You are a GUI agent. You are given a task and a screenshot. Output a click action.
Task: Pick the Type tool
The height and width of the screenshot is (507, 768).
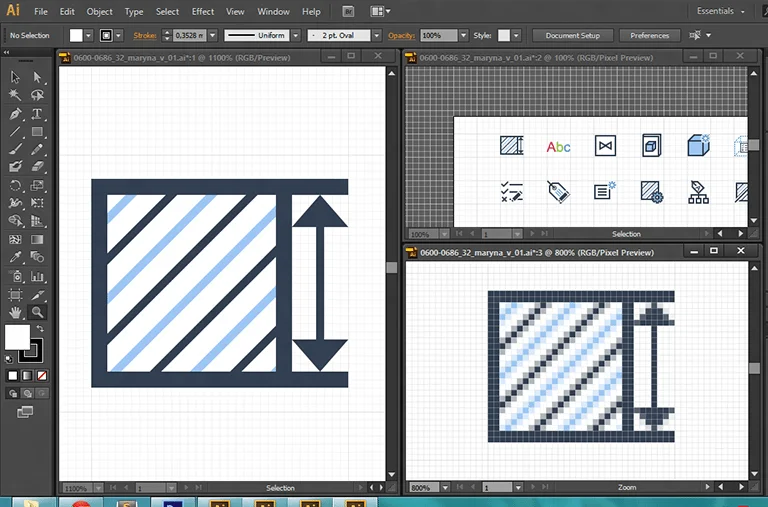pos(37,114)
